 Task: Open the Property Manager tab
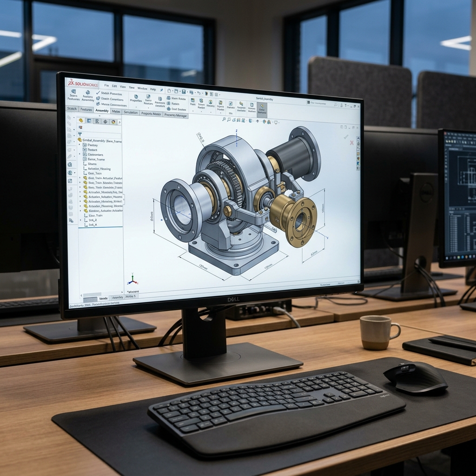[x=175, y=115]
